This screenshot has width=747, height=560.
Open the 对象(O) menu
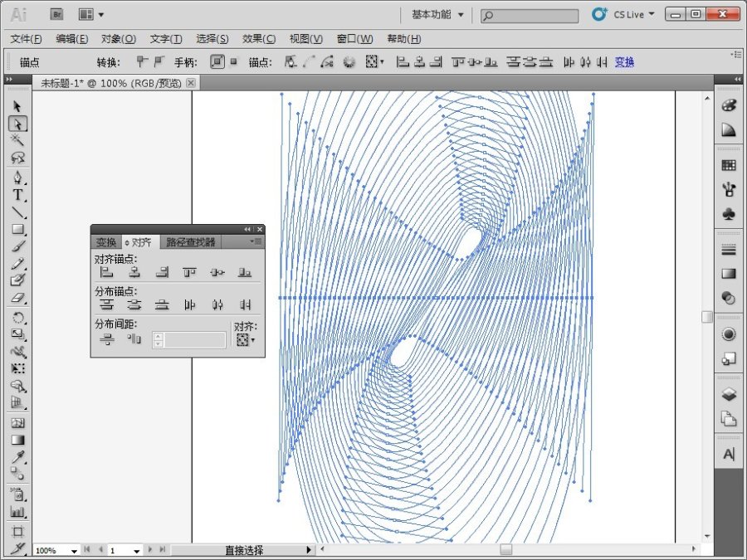119,38
